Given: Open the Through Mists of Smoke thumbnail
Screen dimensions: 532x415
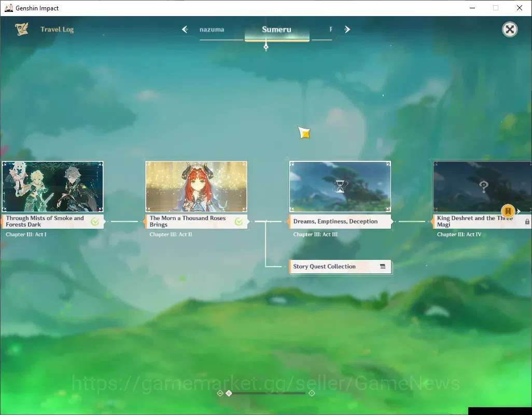Looking at the screenshot, I should [x=52, y=187].
